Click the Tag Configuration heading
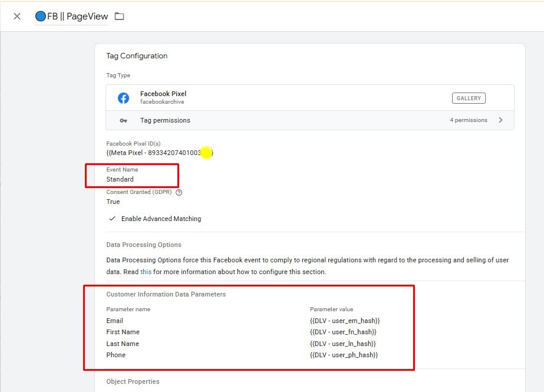Viewport: 544px width, 392px height. pyautogui.click(x=137, y=56)
